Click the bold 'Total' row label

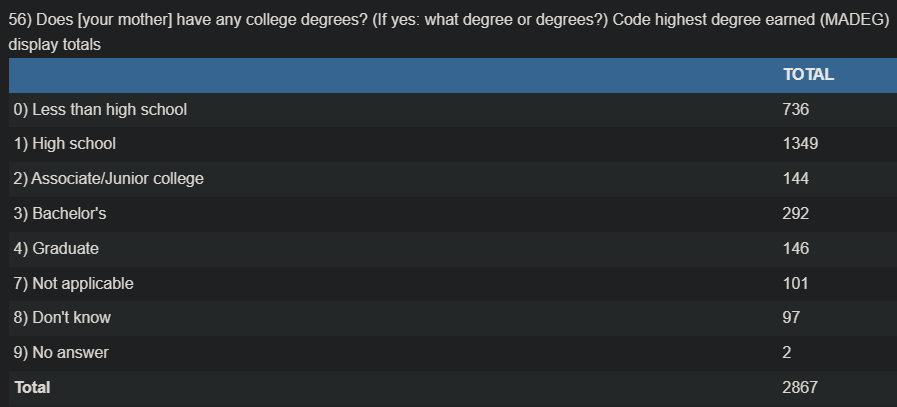(x=32, y=387)
